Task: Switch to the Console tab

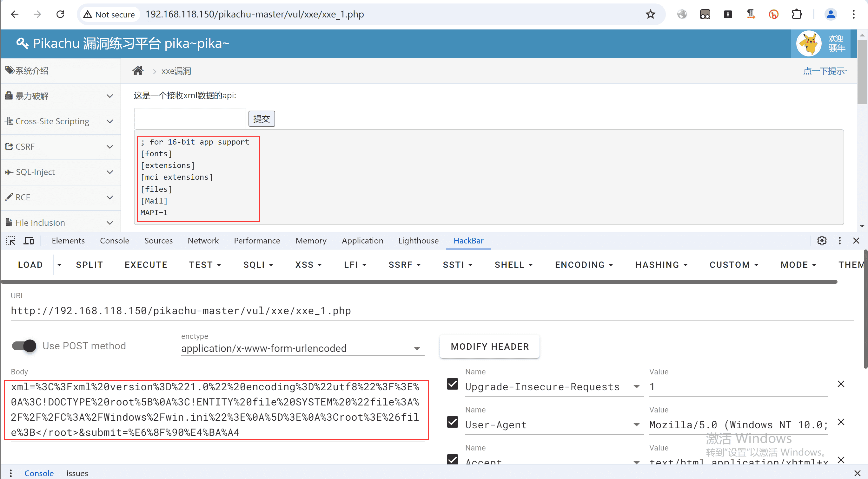Action: [x=114, y=241]
